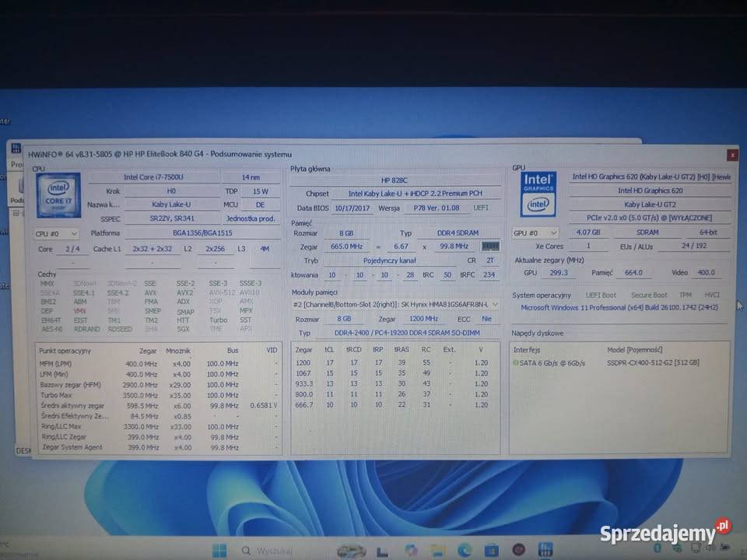
Task: Open the CPU #0 selector dropdown
Action: tap(56, 234)
